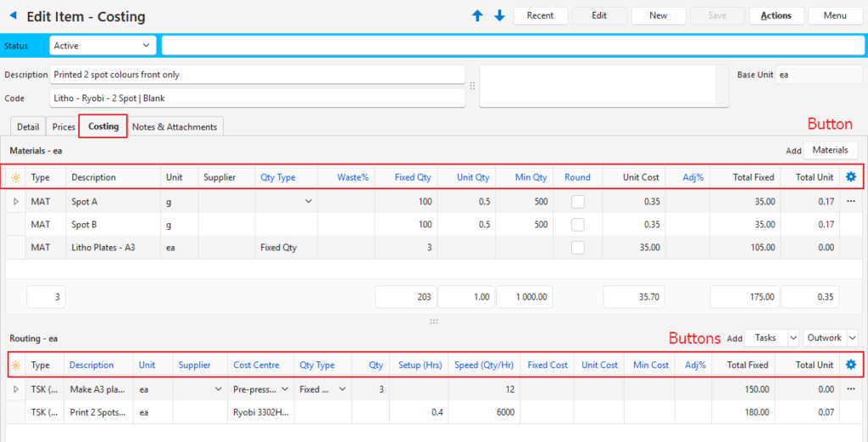Click the Materials grid sun icon
The height and width of the screenshot is (442, 868).
click(x=15, y=178)
